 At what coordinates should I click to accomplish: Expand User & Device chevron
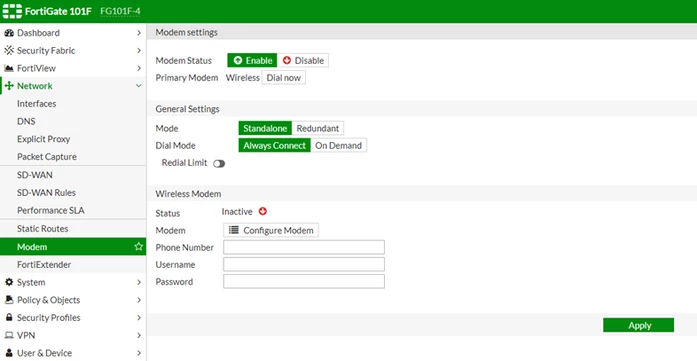[x=139, y=353]
